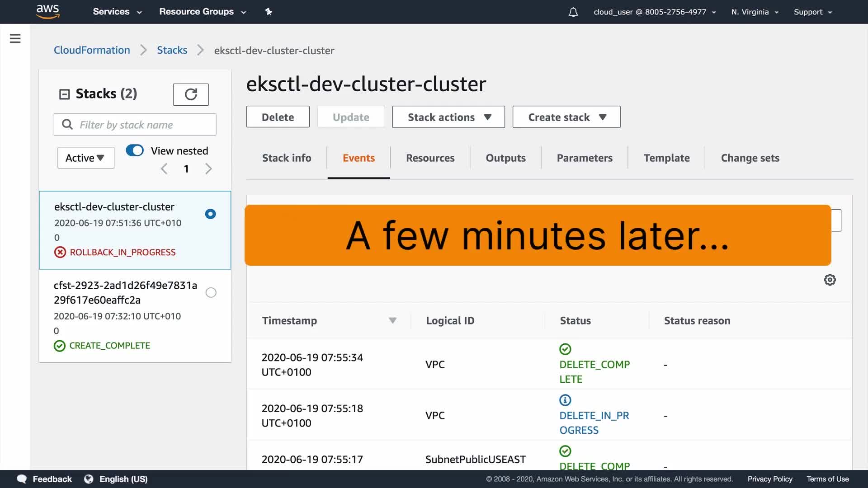Switch to the Resources tab
The height and width of the screenshot is (488, 868).
430,158
